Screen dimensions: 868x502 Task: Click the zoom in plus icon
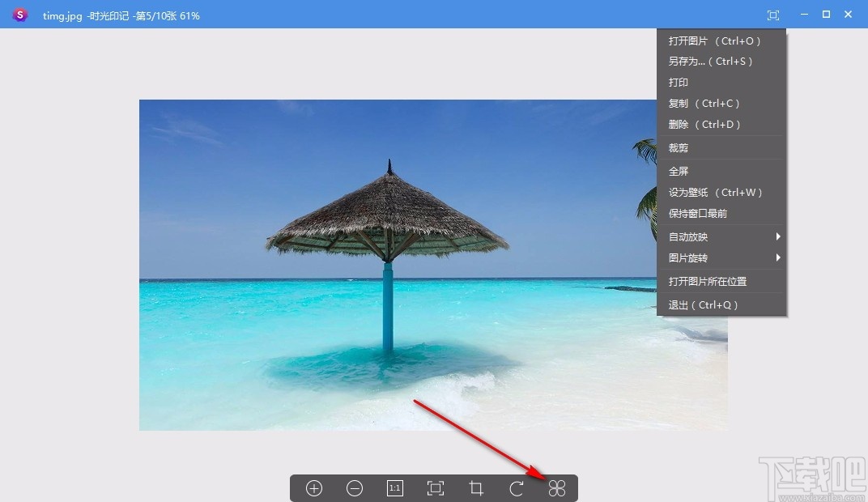(x=314, y=488)
